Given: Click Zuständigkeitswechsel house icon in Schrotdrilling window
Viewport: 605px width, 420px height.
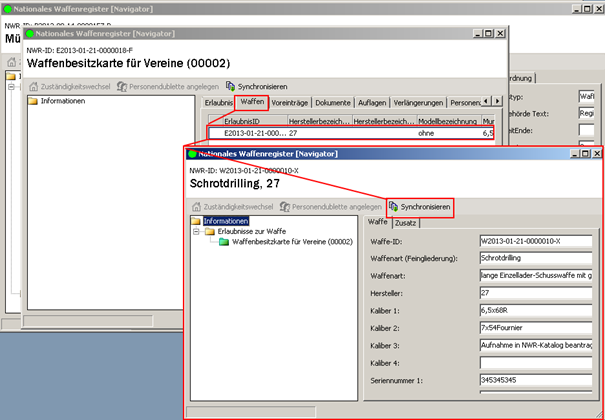Looking at the screenshot, I should pyautogui.click(x=196, y=206).
